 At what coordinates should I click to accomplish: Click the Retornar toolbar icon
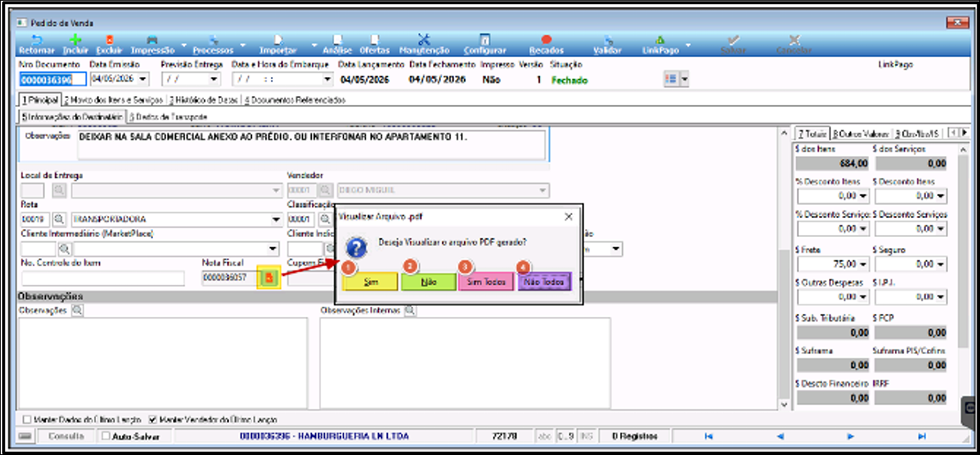tap(36, 45)
